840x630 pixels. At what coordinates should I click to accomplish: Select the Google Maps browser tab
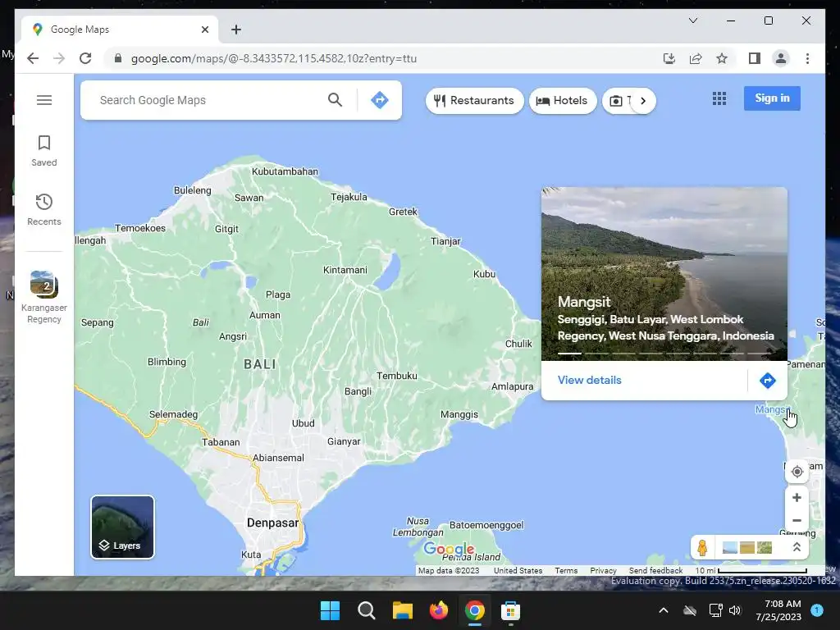[x=119, y=30]
